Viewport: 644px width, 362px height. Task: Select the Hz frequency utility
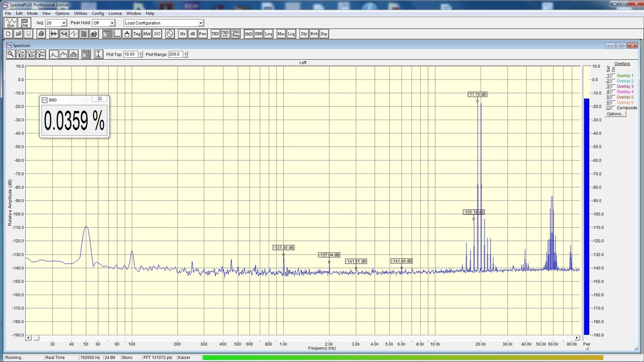click(183, 34)
